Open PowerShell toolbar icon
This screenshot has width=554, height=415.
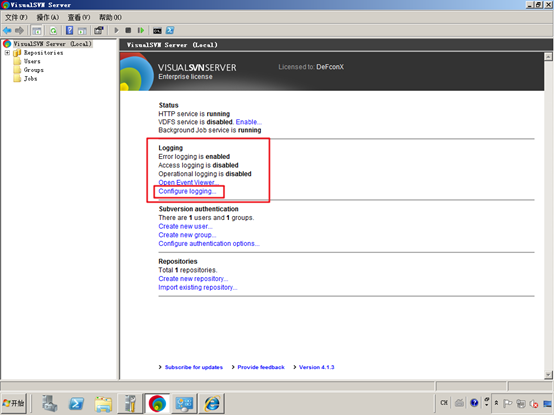click(170, 30)
